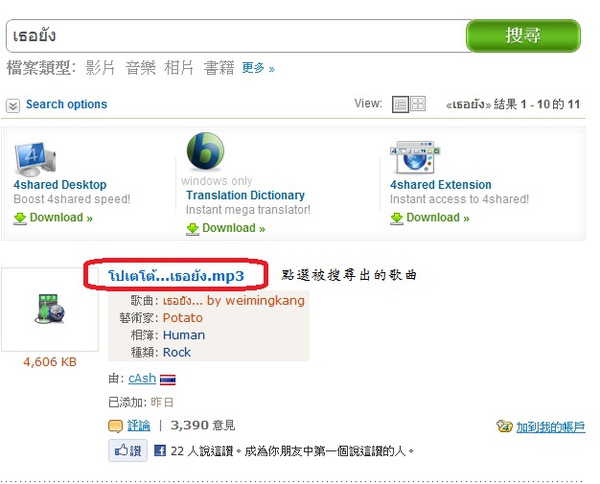
Task: Click the Facebook f logo icon
Action: click(160, 451)
